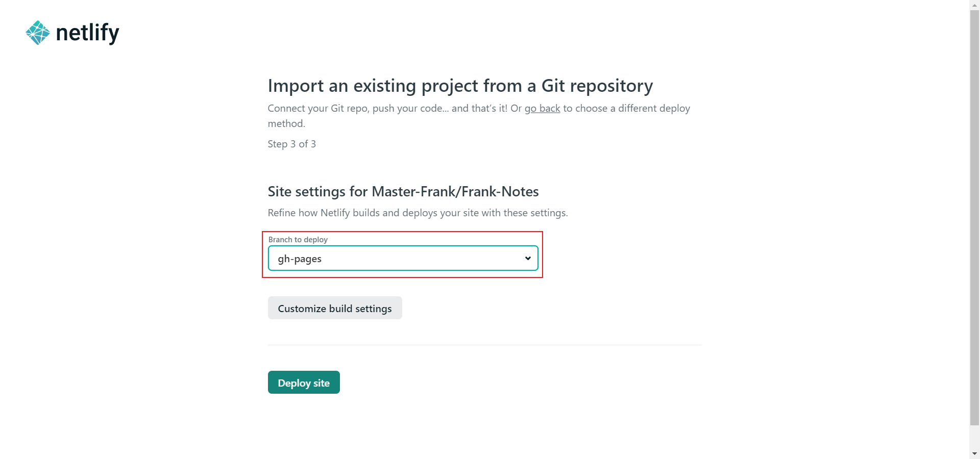Open the Branch to deploy dropdown
Viewport: 980px width, 459px height.
point(403,258)
